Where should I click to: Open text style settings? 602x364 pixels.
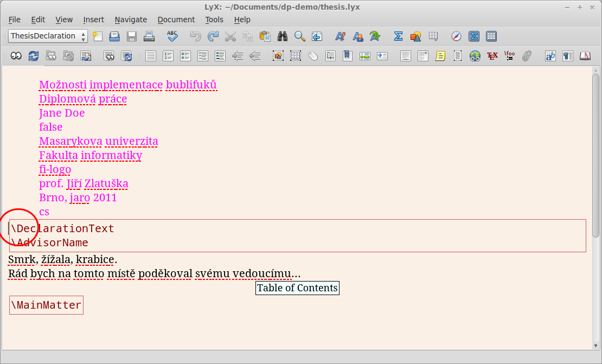[550, 56]
